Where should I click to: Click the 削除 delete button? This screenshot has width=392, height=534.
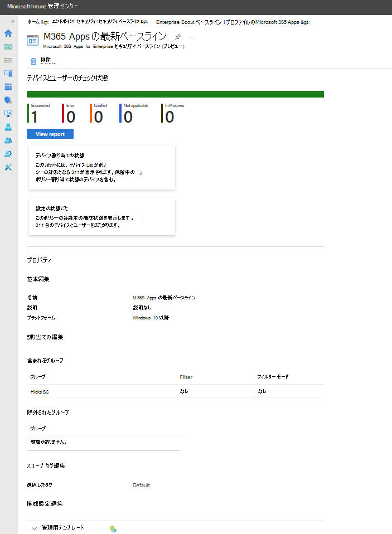46,60
